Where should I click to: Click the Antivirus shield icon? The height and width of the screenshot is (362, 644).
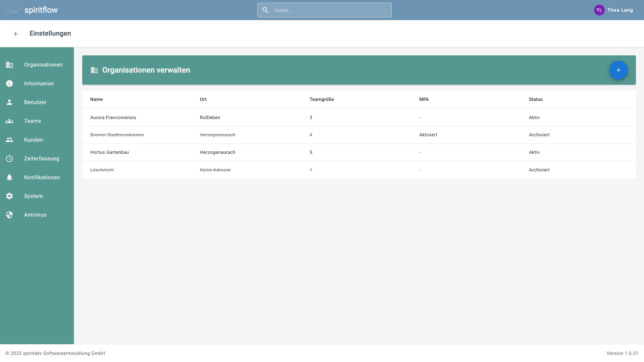[x=10, y=215]
